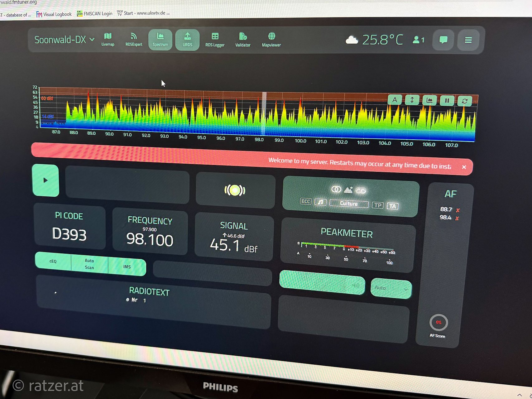This screenshot has width=532, height=399.
Task: Toggle the URDS upload button
Action: click(x=187, y=40)
